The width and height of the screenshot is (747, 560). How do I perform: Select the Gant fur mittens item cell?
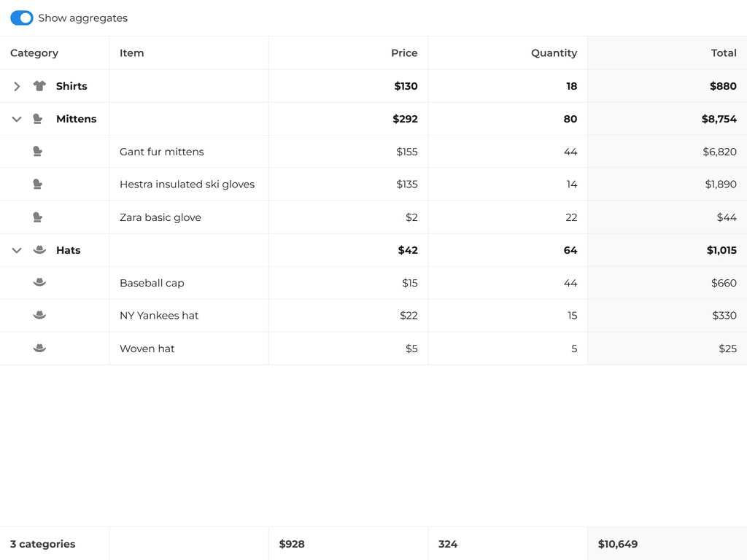pos(162,152)
